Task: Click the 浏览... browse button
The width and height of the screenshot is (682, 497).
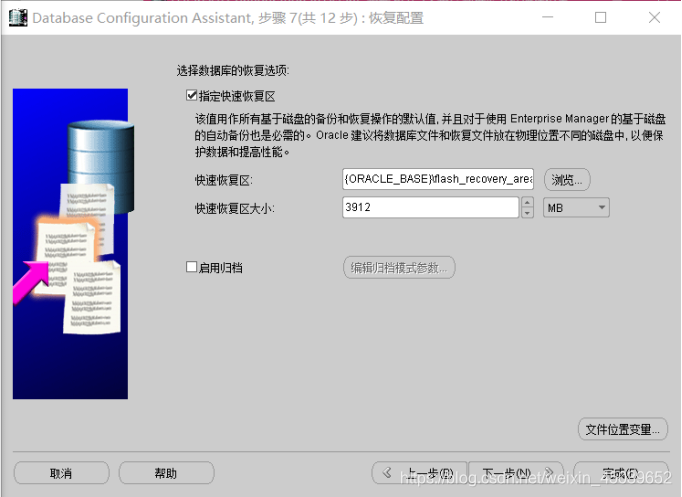Action: tap(567, 180)
